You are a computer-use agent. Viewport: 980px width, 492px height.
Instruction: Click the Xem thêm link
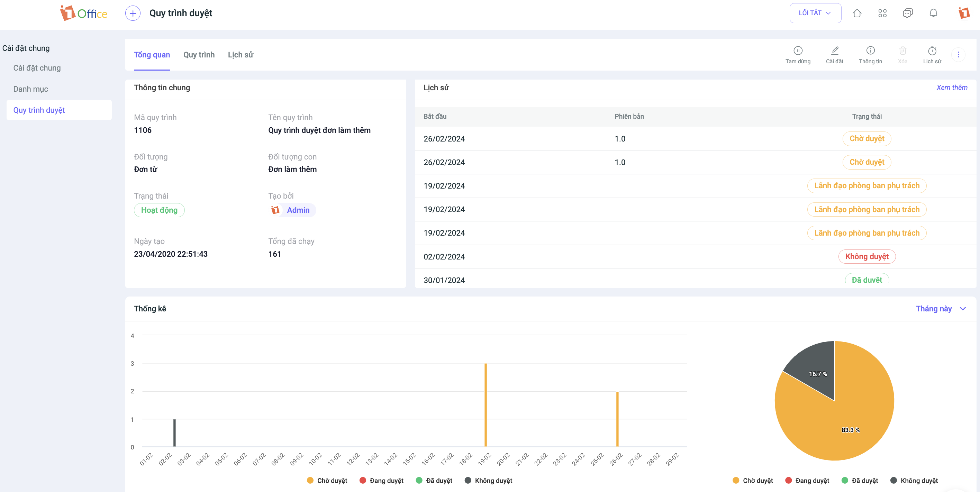[x=952, y=88]
